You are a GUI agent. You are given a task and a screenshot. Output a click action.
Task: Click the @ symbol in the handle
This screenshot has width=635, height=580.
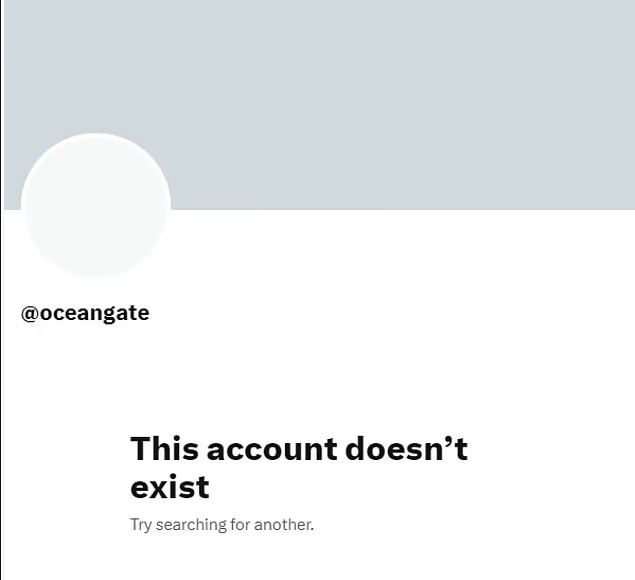click(x=30, y=314)
